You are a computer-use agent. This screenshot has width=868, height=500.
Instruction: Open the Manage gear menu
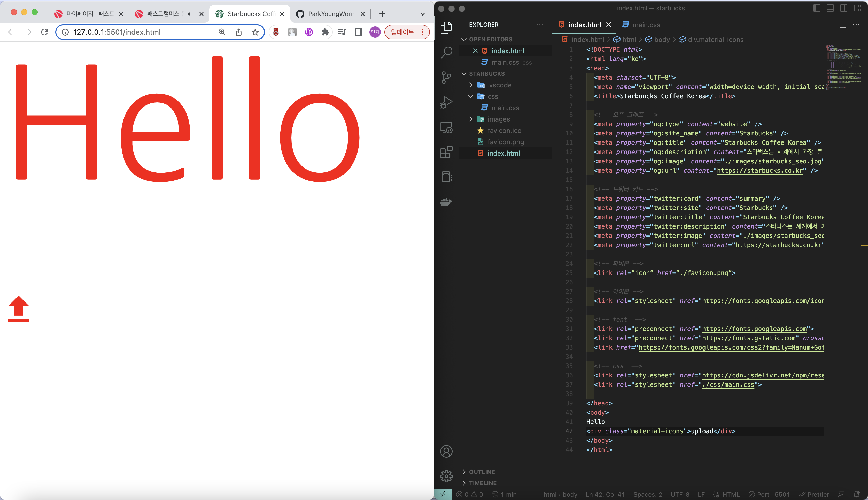[x=446, y=476]
